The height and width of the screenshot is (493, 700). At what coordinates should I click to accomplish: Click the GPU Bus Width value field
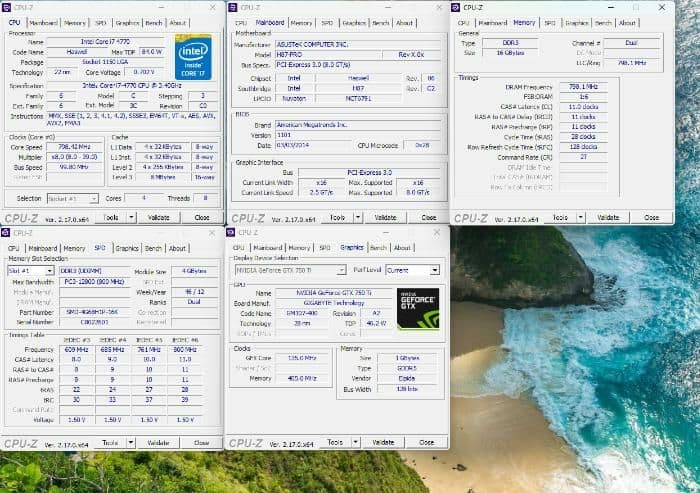[x=407, y=389]
